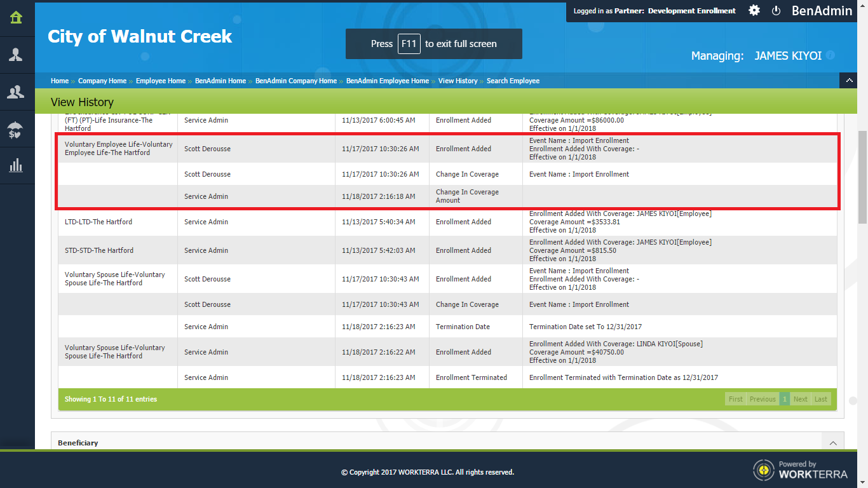
Task: Click the 11/13/2017 5:42:03 AM timestamp
Action: pos(379,250)
